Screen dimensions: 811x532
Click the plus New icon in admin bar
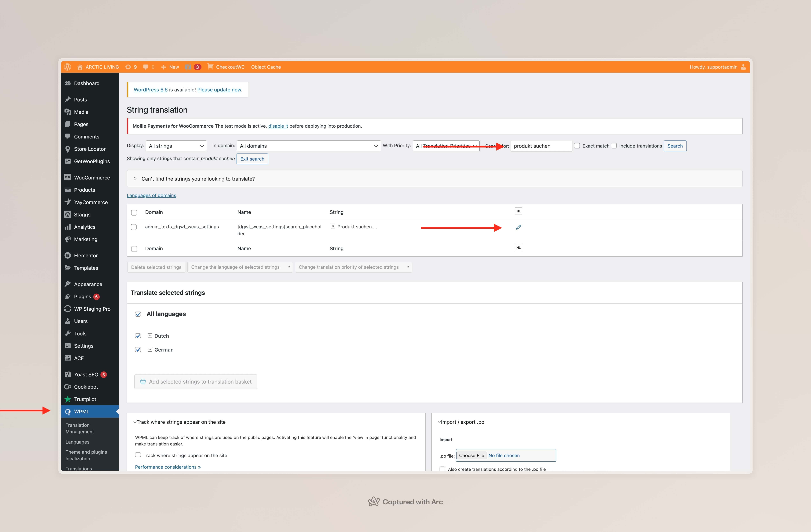pyautogui.click(x=164, y=67)
